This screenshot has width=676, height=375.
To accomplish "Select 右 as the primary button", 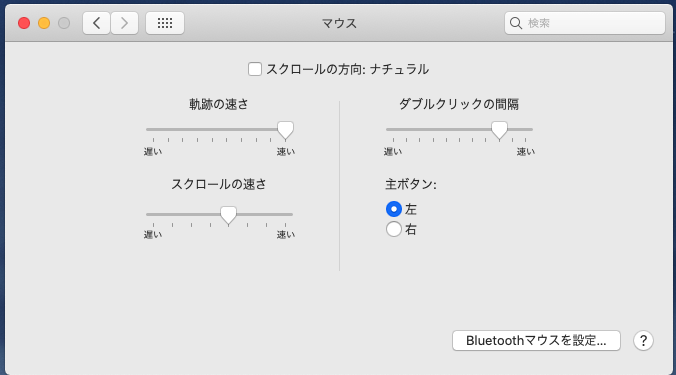I will [x=394, y=229].
